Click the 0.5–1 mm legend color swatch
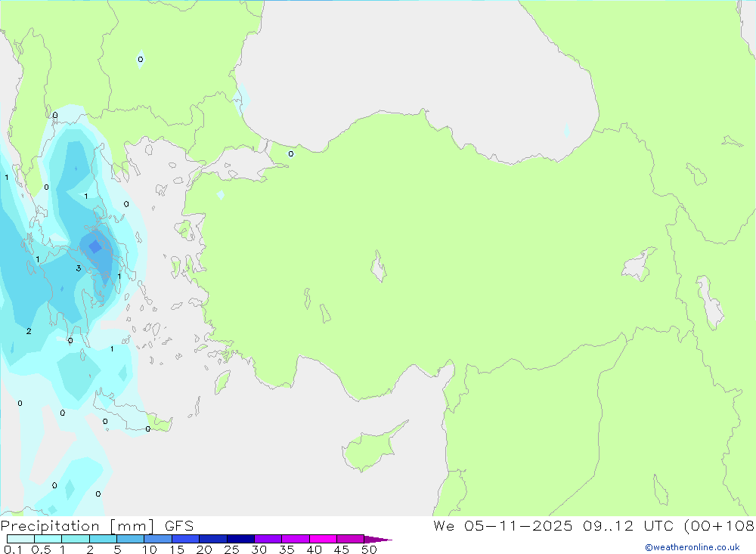Image resolution: width=756 pixels, height=554 pixels. point(48,539)
